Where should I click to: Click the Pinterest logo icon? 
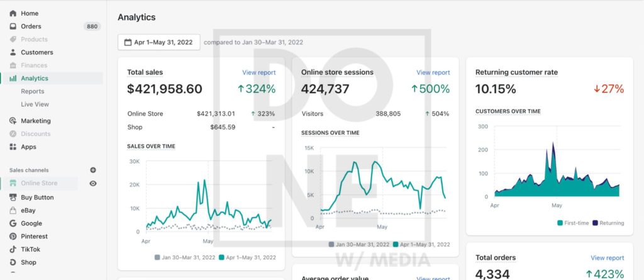pyautogui.click(x=13, y=237)
